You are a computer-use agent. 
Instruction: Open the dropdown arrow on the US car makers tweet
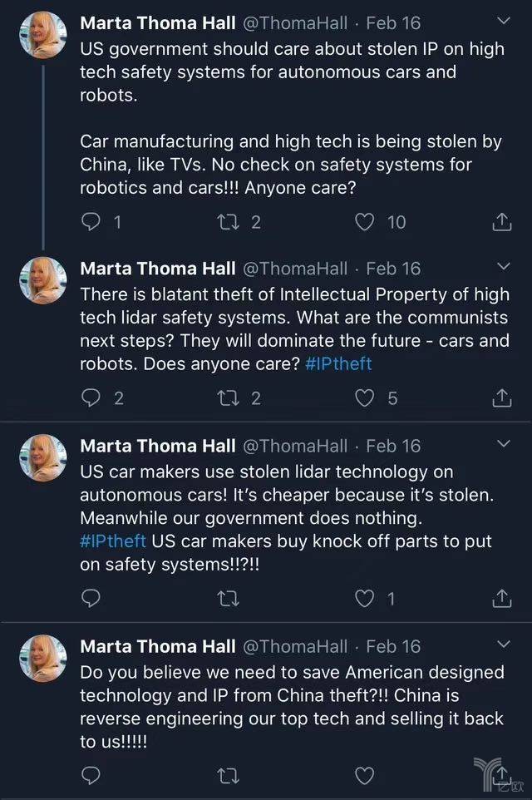pyautogui.click(x=503, y=444)
